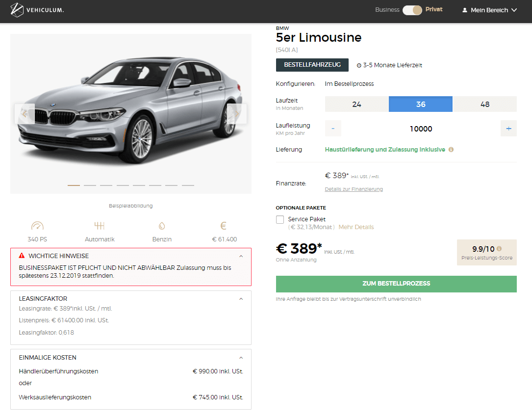This screenshot has height=420, width=532.
Task: Select the 48 months Laufzeit option
Action: (485, 104)
